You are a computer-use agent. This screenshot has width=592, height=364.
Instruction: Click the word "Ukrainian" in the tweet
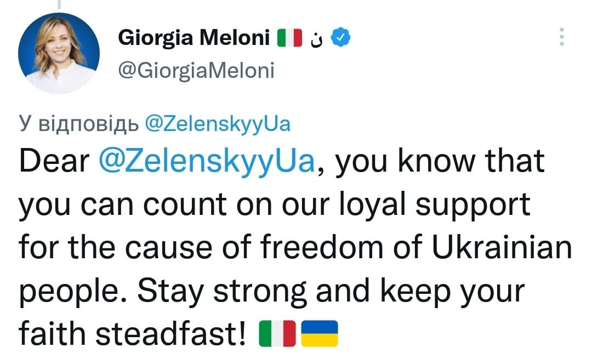pyautogui.click(x=503, y=248)
